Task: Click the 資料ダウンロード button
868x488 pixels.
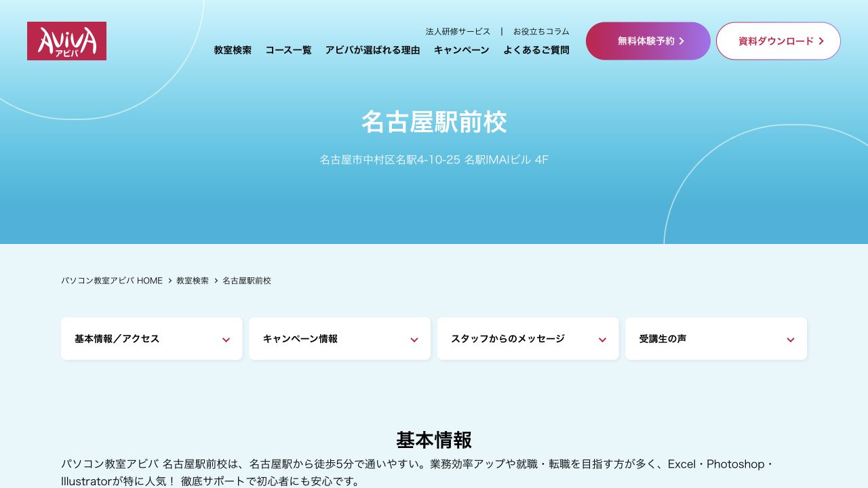Action: [x=778, y=41]
